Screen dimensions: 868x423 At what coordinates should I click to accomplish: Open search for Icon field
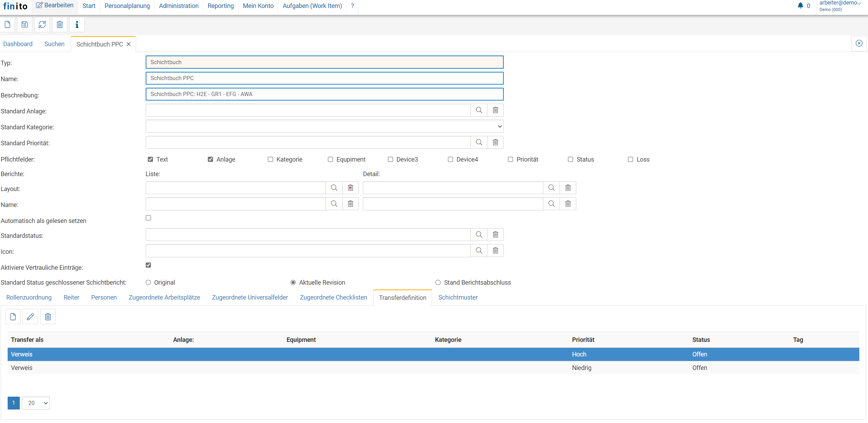point(479,251)
